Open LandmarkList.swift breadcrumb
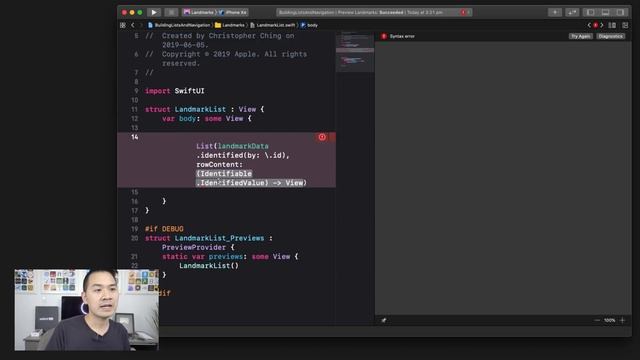The height and width of the screenshot is (360, 640). pos(273,25)
